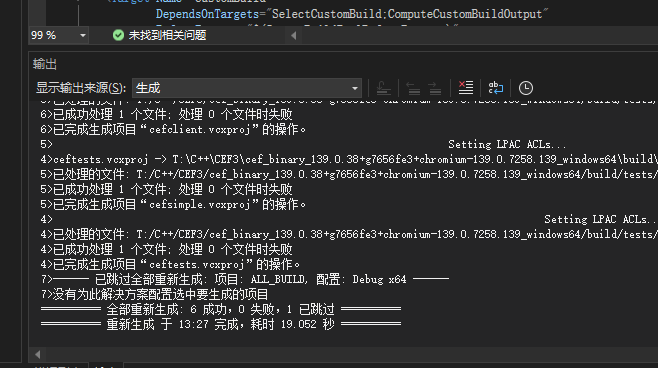Click the 4> Setting LPAC ACLs line
658x368 pixels.
[349, 219]
